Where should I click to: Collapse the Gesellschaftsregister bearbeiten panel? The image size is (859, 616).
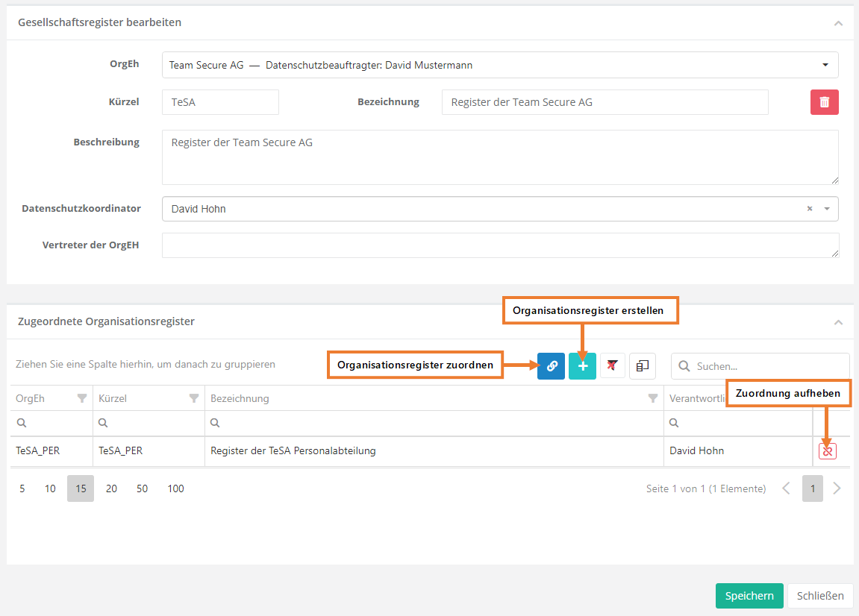coord(838,23)
